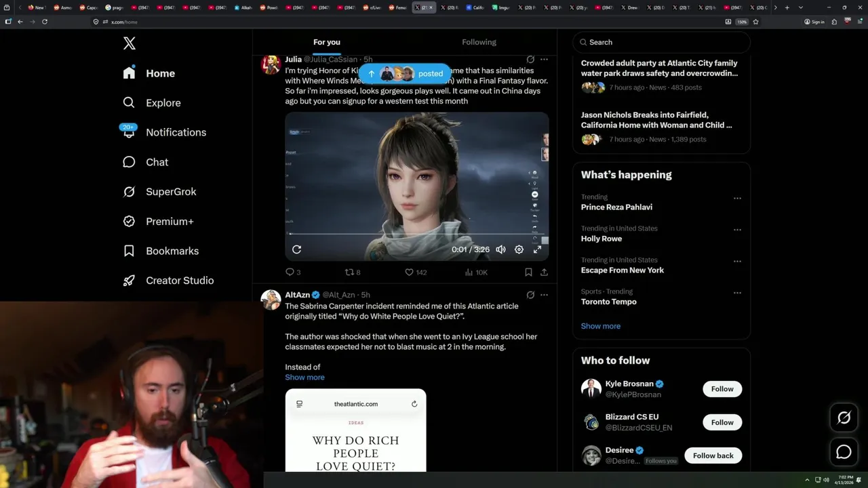The width and height of the screenshot is (868, 488).
Task: Open more menu for Prince Reza Pahlavi trend
Action: tap(737, 199)
